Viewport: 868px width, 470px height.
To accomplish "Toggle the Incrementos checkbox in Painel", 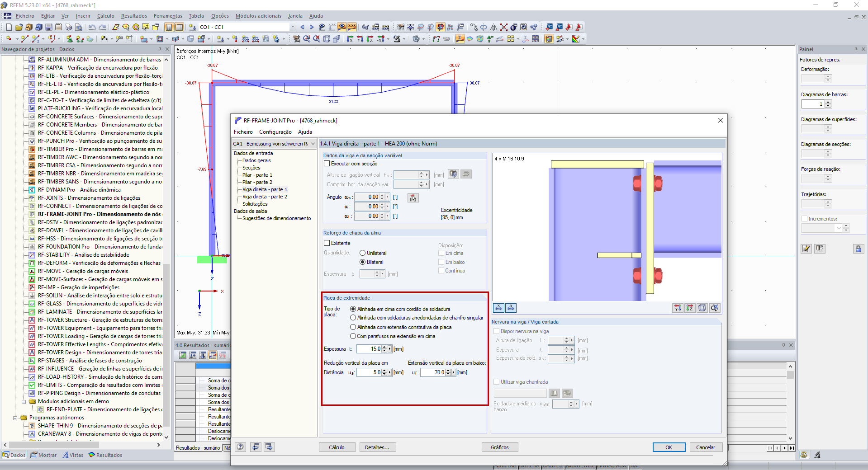I will point(804,219).
